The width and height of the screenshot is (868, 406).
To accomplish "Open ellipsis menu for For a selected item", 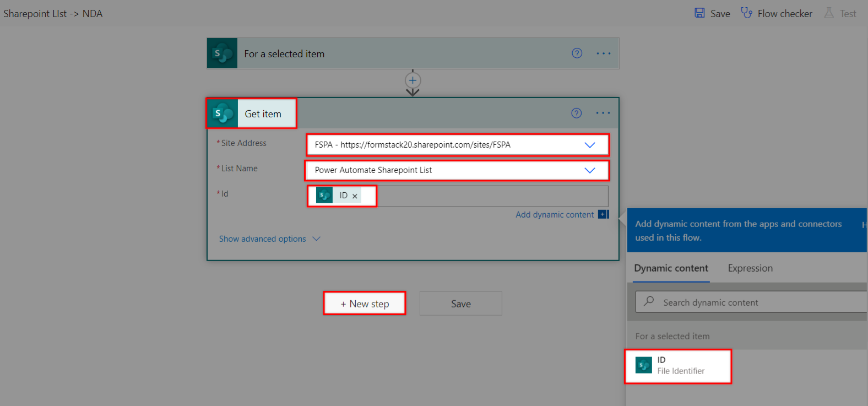I will point(604,53).
